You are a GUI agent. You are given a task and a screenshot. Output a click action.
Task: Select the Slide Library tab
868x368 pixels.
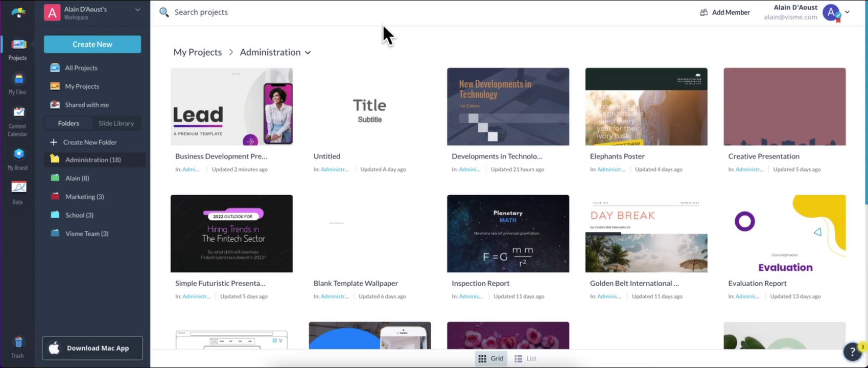coord(116,123)
